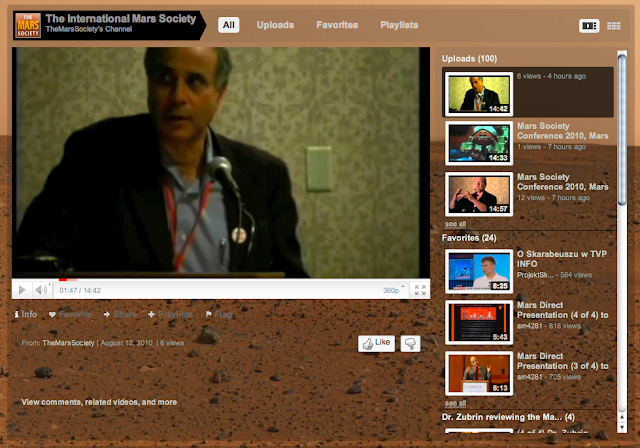Open the 14:57 conference video thumbnail
The height and width of the screenshot is (448, 640).
point(479,194)
